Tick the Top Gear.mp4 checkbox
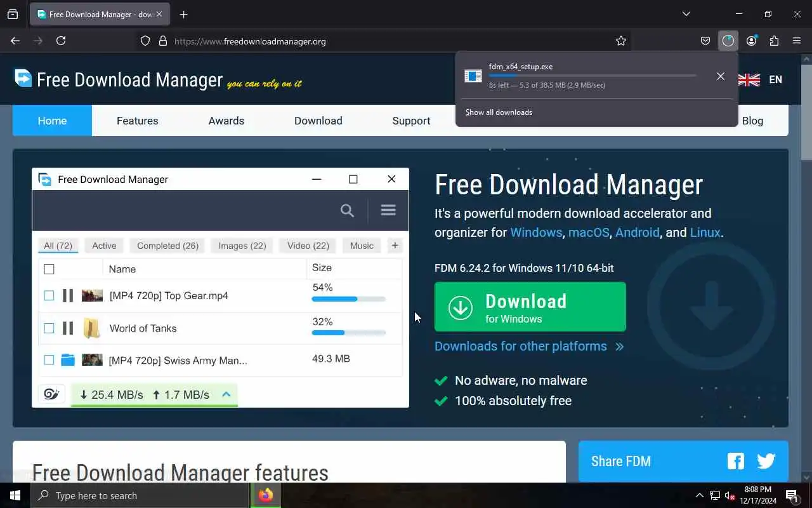The height and width of the screenshot is (508, 812). click(x=49, y=295)
